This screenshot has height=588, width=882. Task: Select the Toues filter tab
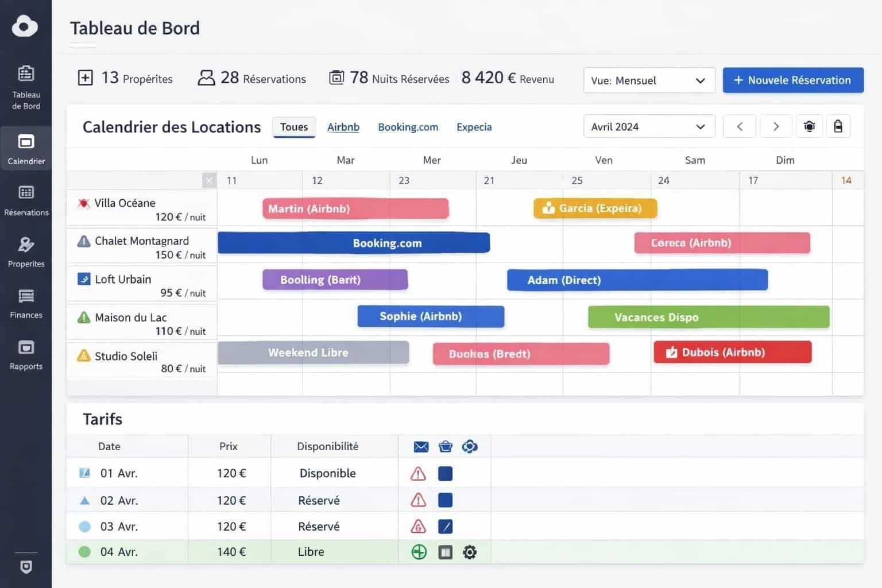click(x=294, y=127)
